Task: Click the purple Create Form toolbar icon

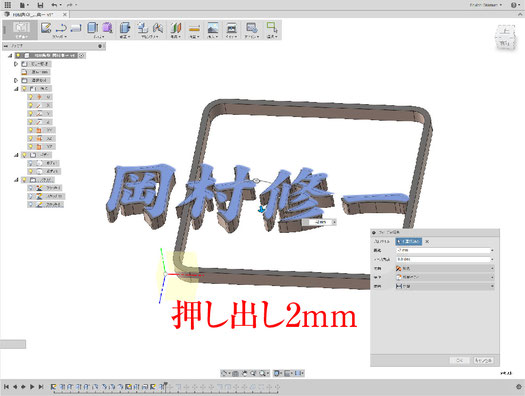Action: pyautogui.click(x=107, y=27)
